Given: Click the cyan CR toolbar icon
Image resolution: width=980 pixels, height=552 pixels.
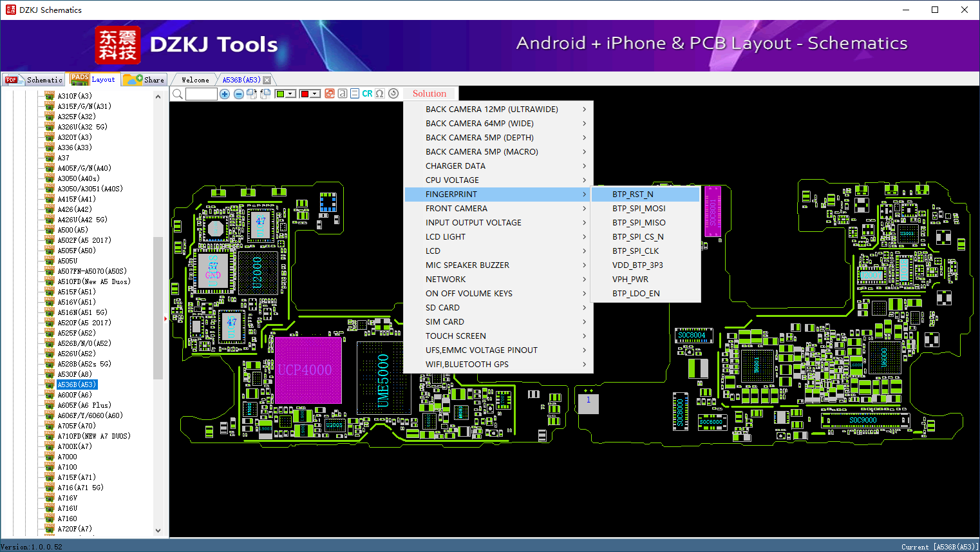Looking at the screenshot, I should pyautogui.click(x=367, y=94).
